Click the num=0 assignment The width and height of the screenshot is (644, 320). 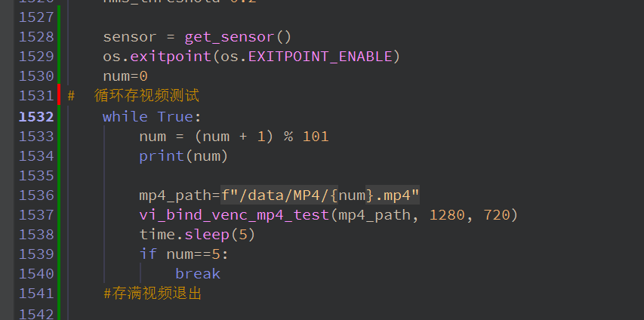pyautogui.click(x=125, y=76)
